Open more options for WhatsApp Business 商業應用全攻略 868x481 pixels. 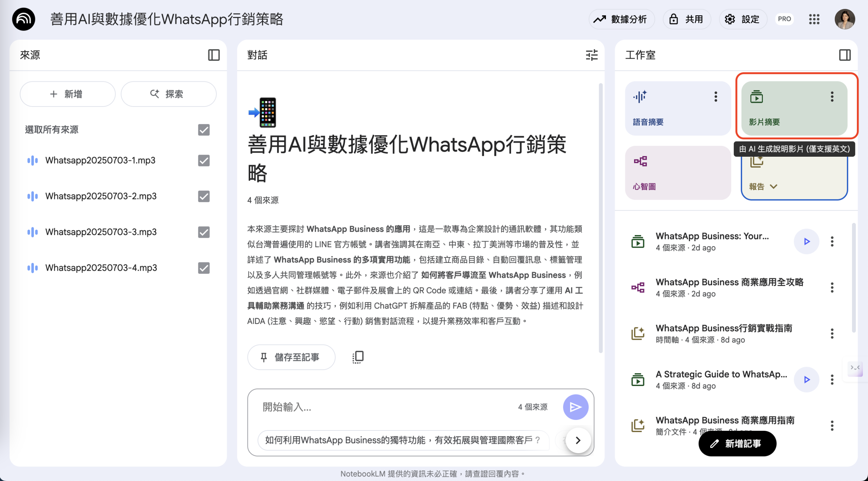832,288
